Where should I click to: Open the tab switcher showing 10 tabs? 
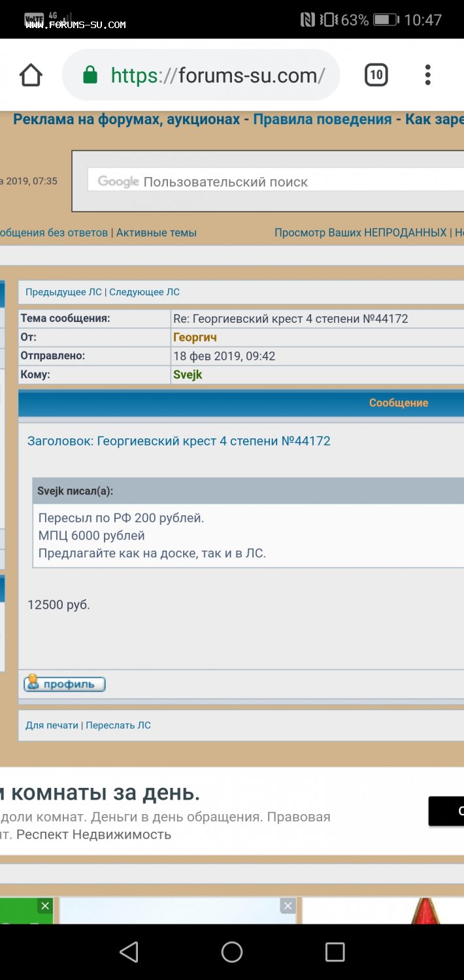coord(376,75)
